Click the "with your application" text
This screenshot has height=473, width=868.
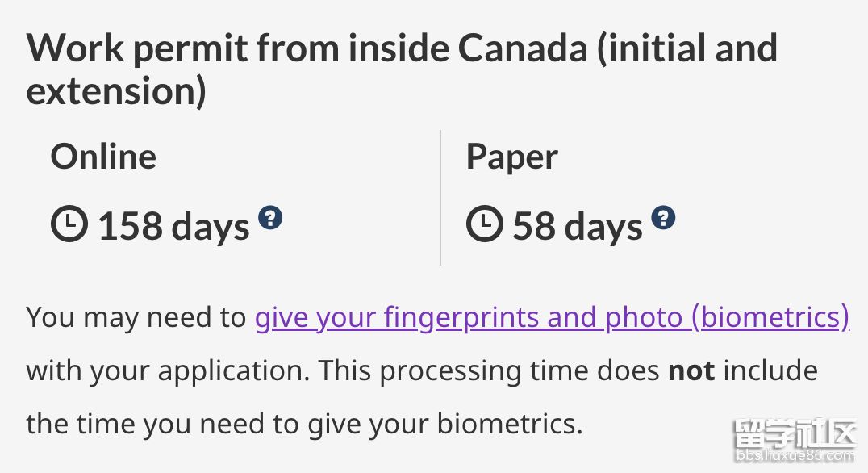point(168,371)
